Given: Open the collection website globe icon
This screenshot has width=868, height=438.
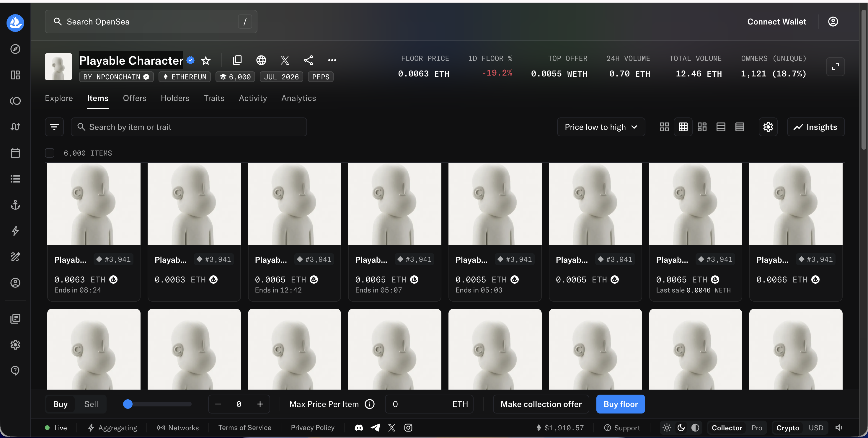Looking at the screenshot, I should (261, 60).
